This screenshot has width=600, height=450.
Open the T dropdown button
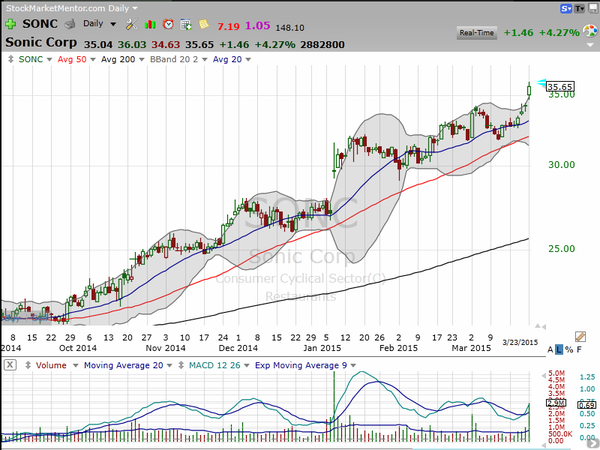tap(580, 8)
